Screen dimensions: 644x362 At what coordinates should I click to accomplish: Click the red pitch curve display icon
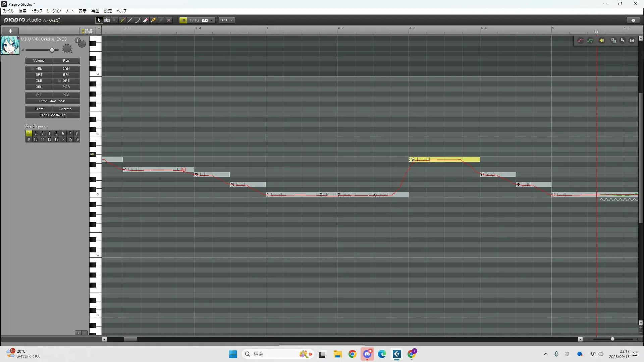pos(581,41)
